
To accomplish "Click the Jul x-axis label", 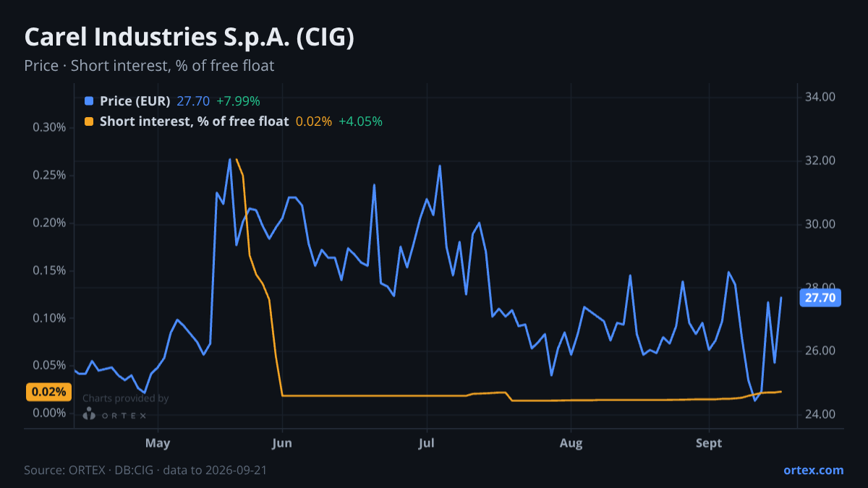I will pos(427,443).
